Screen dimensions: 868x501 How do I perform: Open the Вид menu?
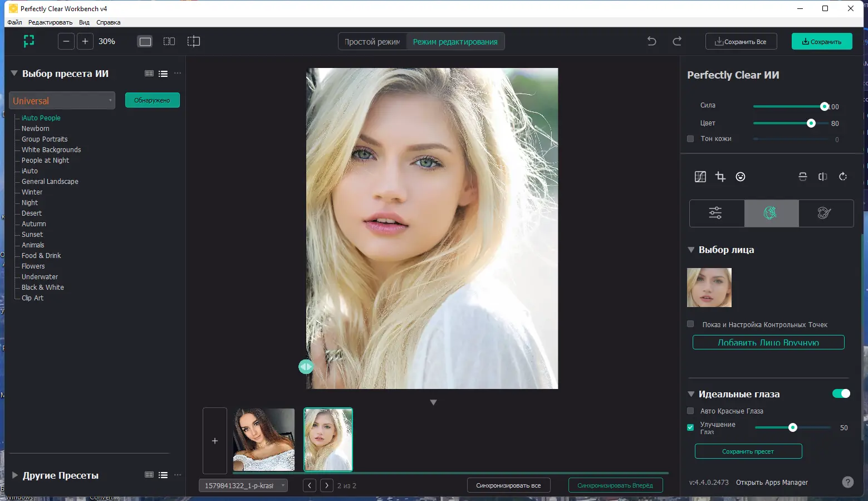(84, 22)
